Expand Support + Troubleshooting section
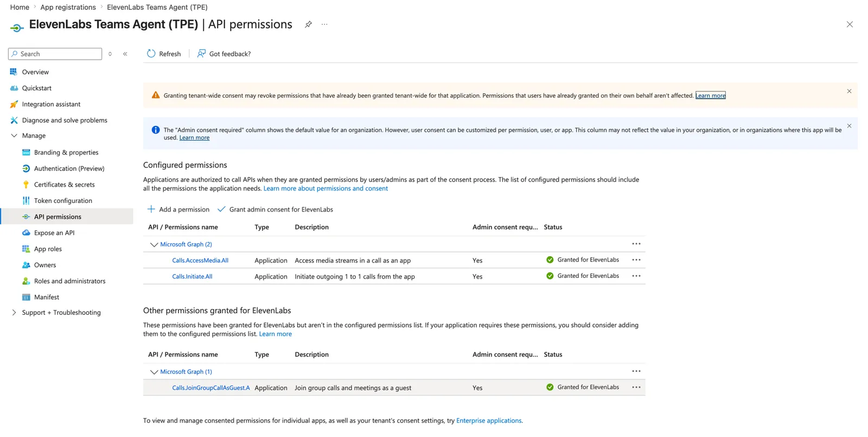This screenshot has height=437, width=868. pos(14,313)
